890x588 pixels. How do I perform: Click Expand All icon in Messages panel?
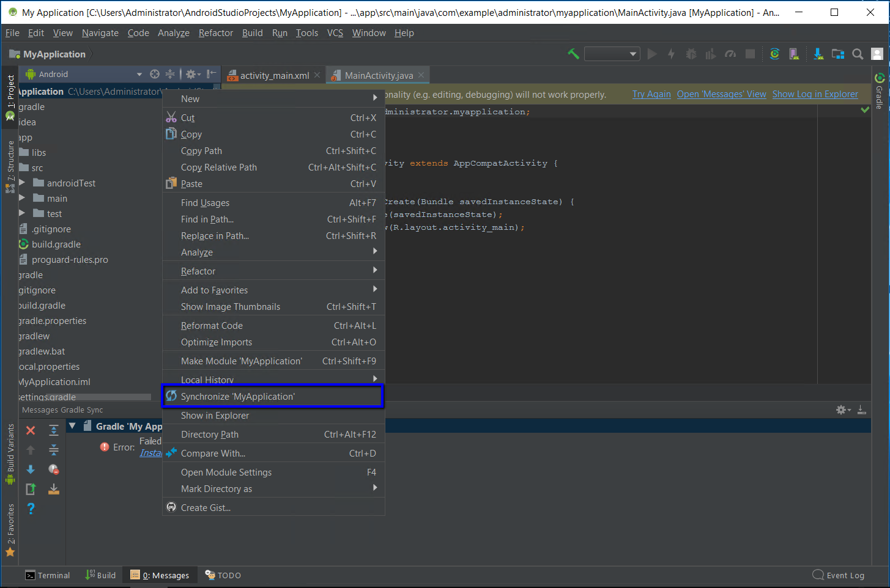[54, 430]
